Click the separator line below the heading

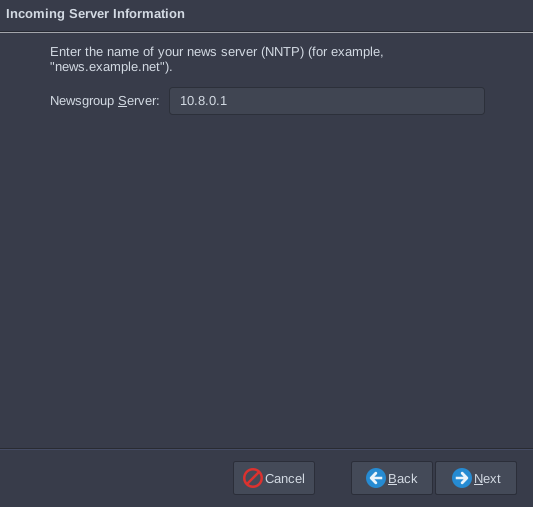click(x=266, y=33)
